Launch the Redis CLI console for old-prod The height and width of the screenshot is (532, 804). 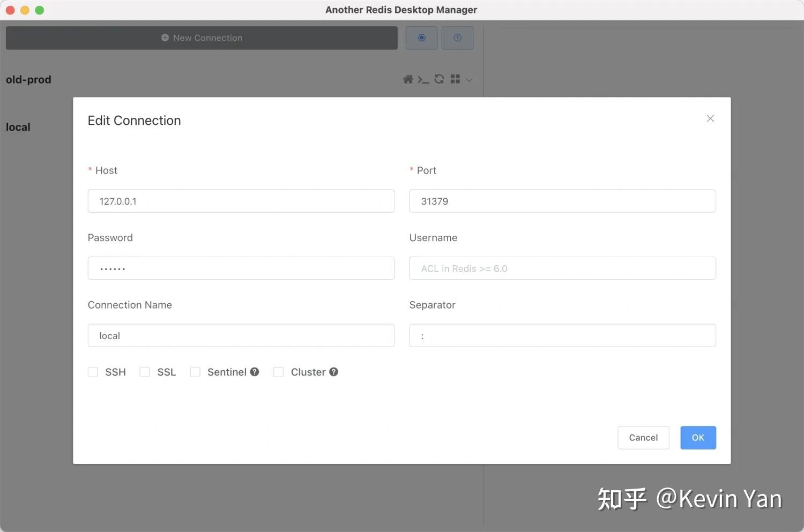coord(423,79)
